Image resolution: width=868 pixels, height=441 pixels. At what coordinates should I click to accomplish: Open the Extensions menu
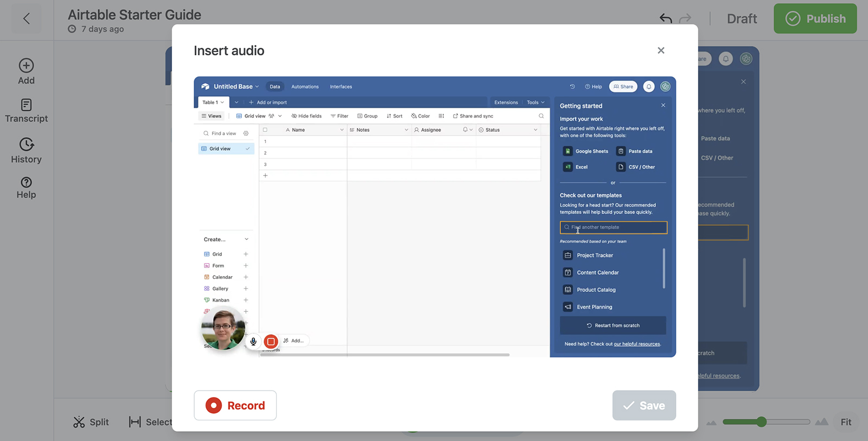(506, 103)
